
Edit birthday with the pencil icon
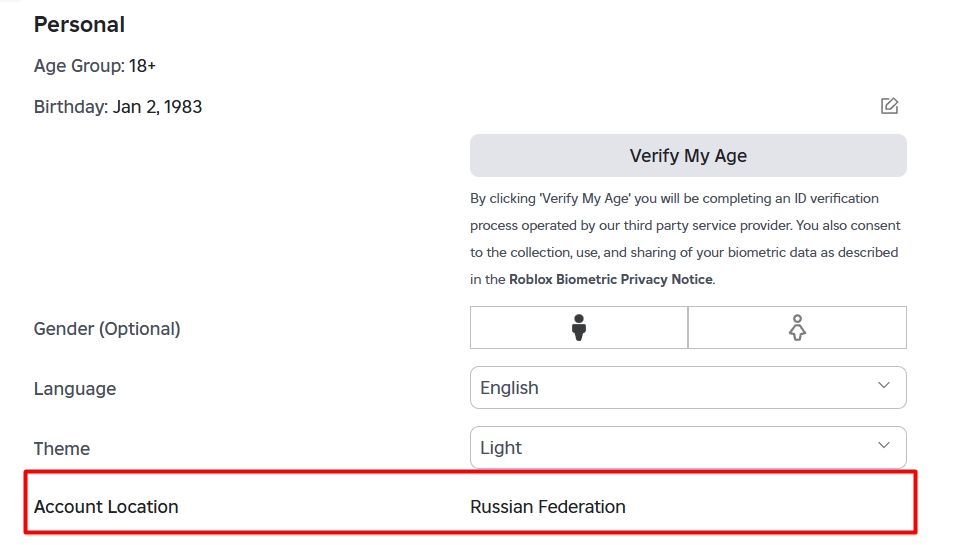point(889,106)
